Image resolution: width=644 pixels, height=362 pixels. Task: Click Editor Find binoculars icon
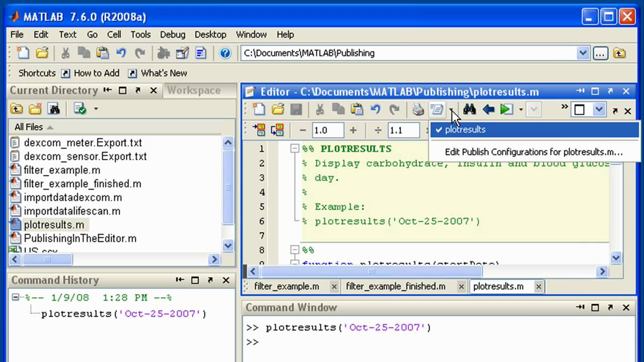[x=469, y=109]
